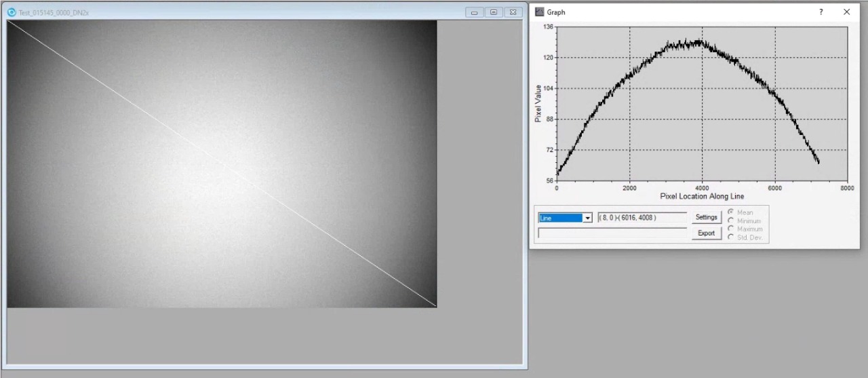Click the empty field beside Export

tap(612, 233)
